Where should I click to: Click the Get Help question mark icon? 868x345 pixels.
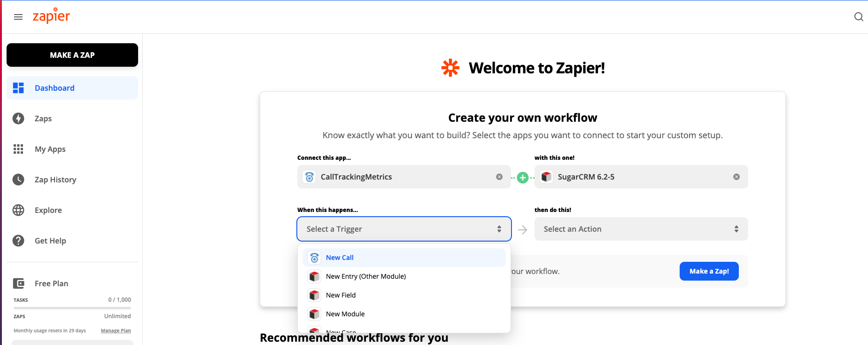coord(18,241)
